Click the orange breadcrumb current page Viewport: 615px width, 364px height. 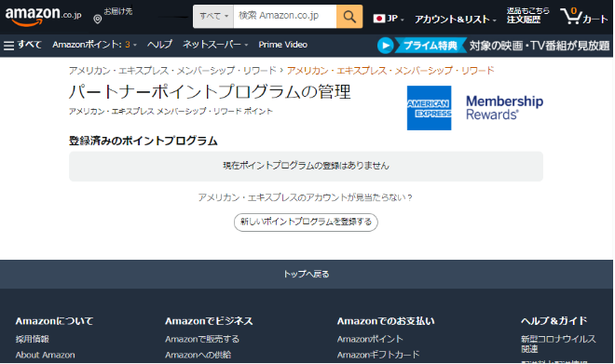point(390,71)
